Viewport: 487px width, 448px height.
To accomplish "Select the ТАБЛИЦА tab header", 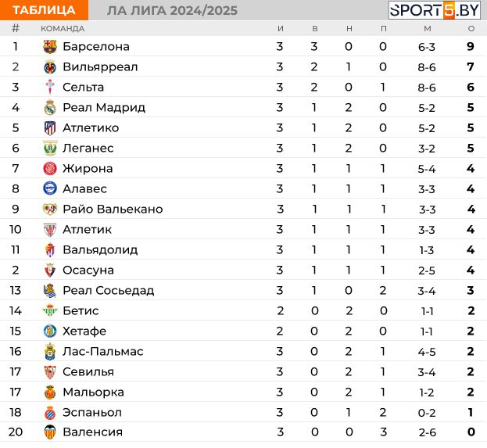I will point(44,10).
